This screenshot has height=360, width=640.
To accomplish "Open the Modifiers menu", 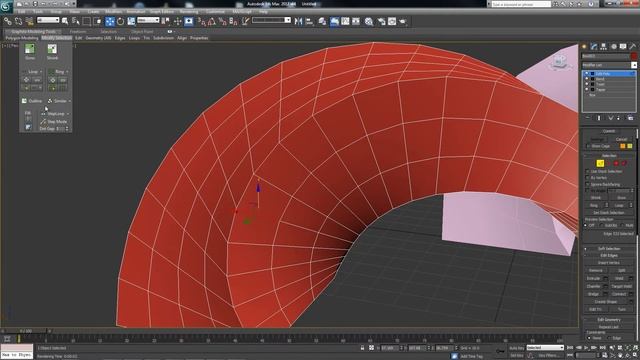I will pyautogui.click(x=113, y=12).
